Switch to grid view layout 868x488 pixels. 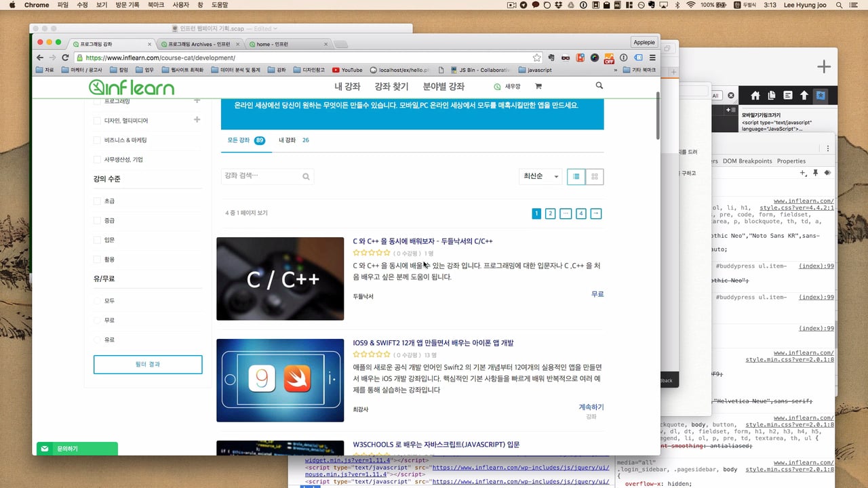(595, 176)
